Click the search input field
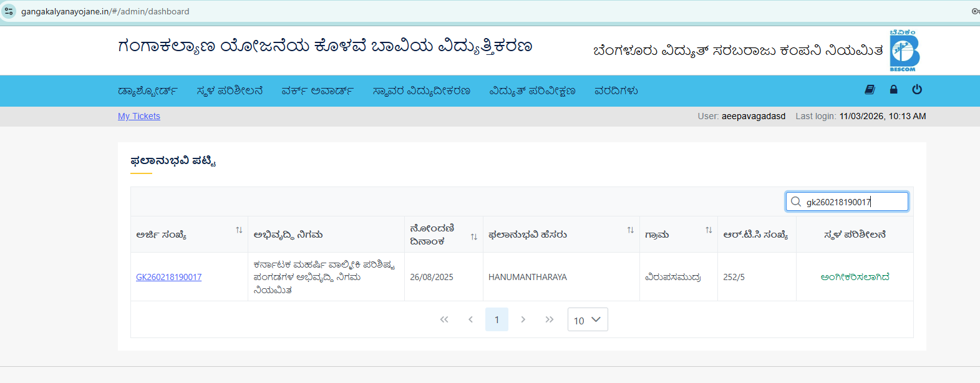Screen dimensions: 980x383 pos(847,201)
